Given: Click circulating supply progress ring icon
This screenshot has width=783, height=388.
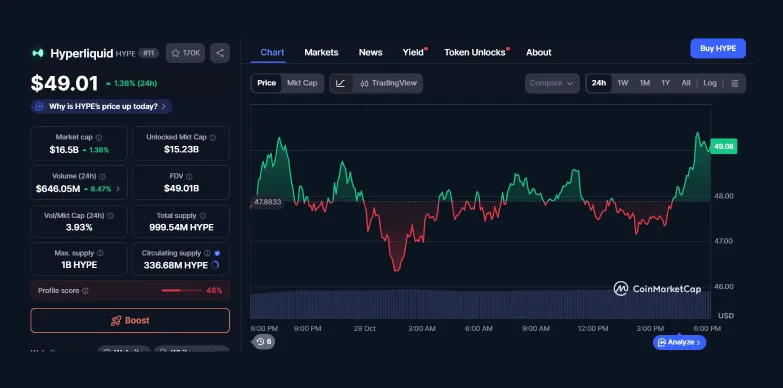Looking at the screenshot, I should point(215,265).
